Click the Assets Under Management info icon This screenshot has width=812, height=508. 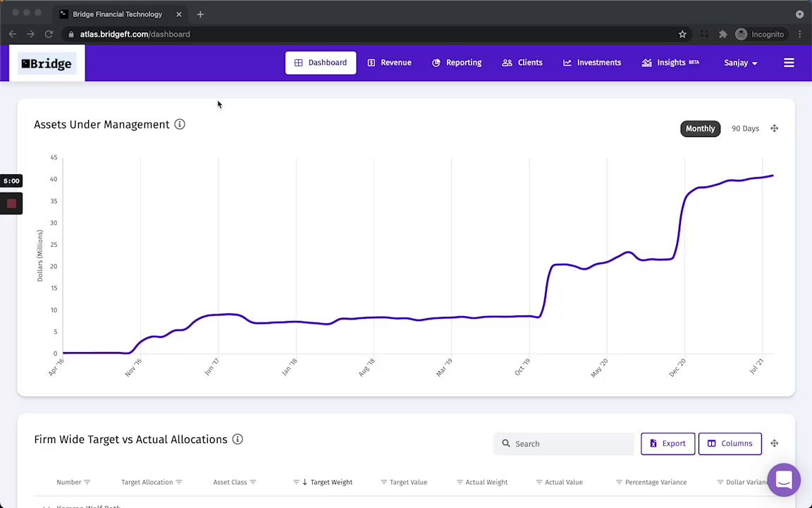pyautogui.click(x=180, y=124)
